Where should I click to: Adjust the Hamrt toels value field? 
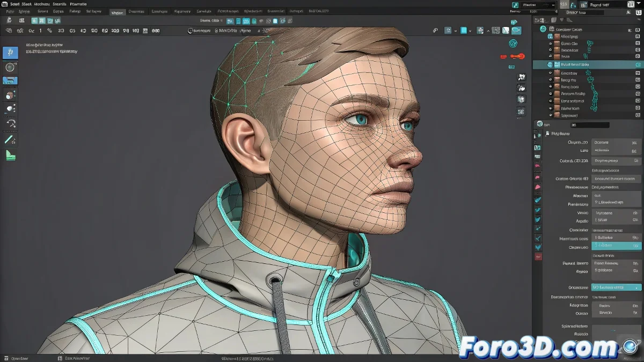point(616,238)
